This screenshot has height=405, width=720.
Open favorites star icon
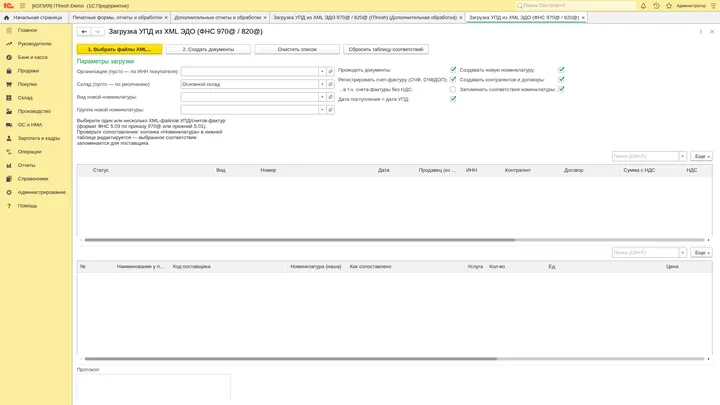(x=669, y=6)
